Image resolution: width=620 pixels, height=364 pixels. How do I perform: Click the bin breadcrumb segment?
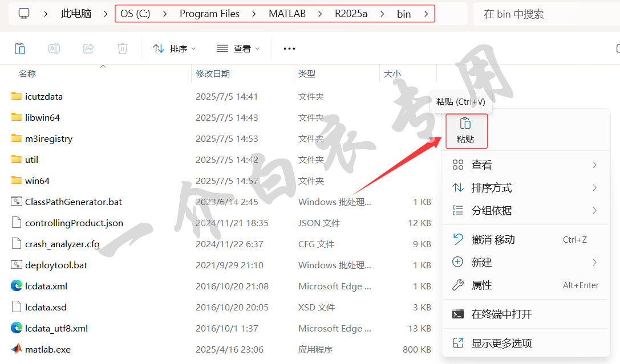point(404,14)
